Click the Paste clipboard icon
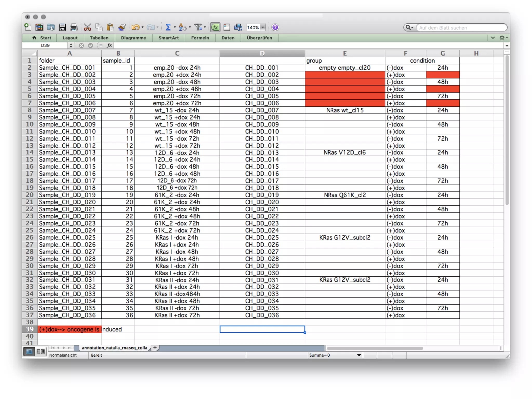This screenshot has height=399, width=532. click(110, 27)
